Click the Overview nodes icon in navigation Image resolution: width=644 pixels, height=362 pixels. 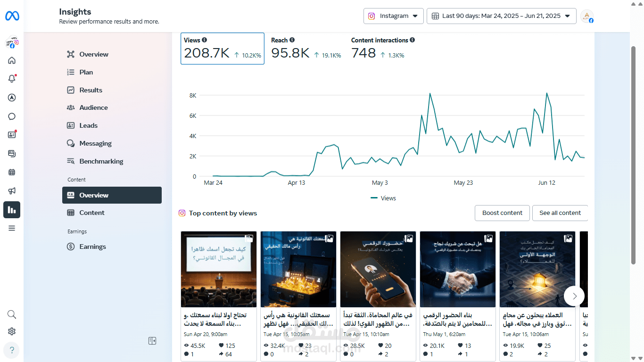(71, 54)
